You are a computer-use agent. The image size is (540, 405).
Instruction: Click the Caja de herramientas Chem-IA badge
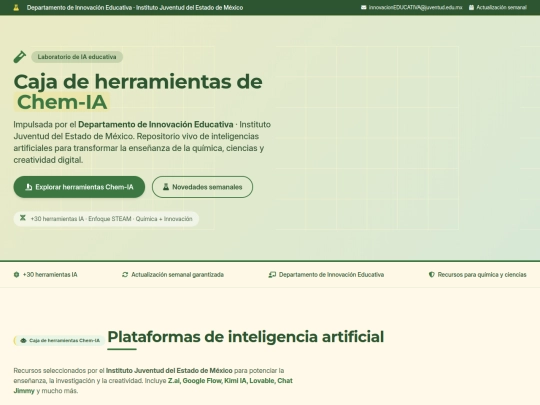tap(59, 340)
